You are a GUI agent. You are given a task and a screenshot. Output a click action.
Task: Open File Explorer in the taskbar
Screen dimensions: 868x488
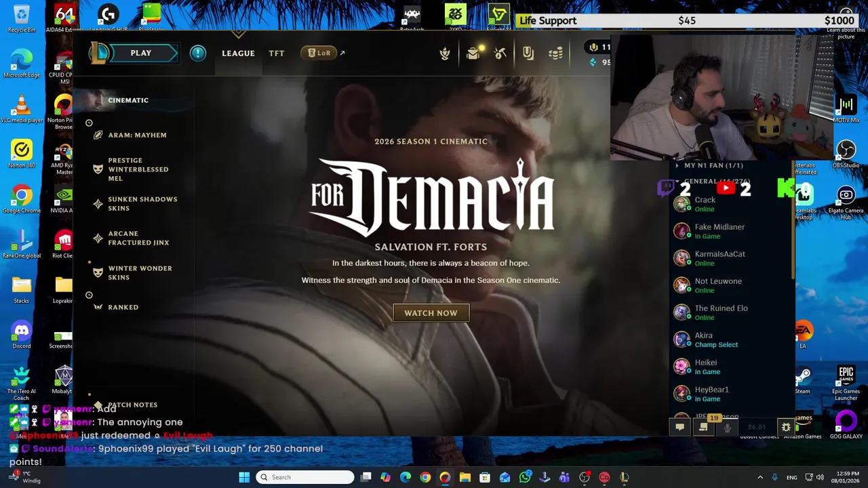(465, 477)
